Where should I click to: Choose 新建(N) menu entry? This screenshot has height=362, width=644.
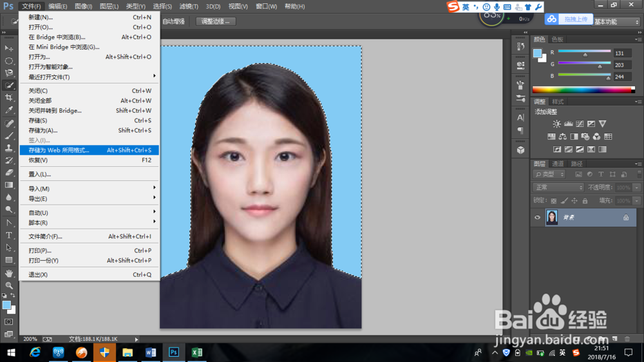click(x=89, y=17)
